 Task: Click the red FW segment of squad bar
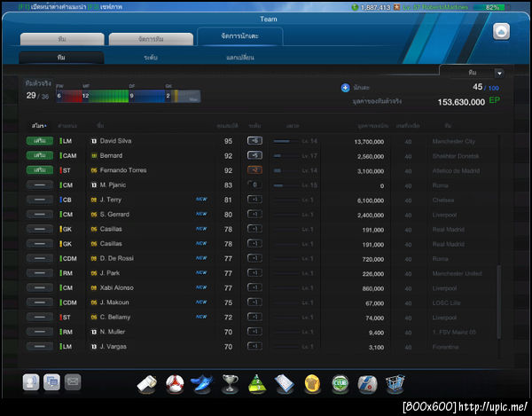[x=69, y=96]
